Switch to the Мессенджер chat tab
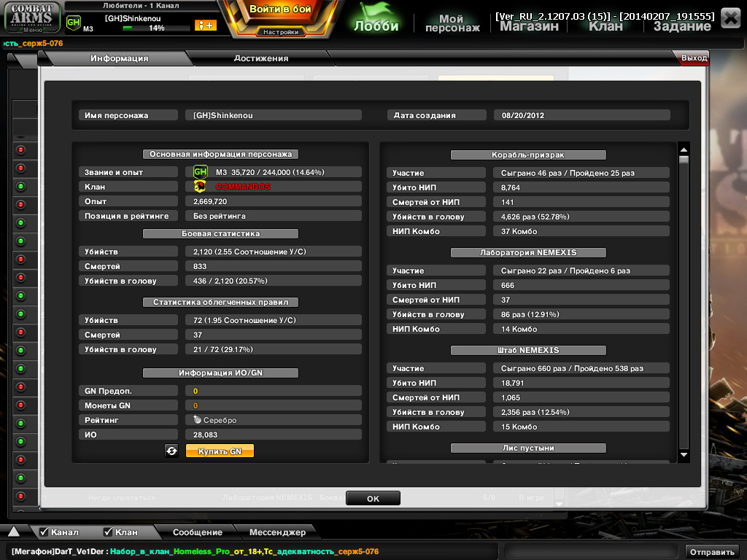This screenshot has height=560, width=747. pos(277,532)
